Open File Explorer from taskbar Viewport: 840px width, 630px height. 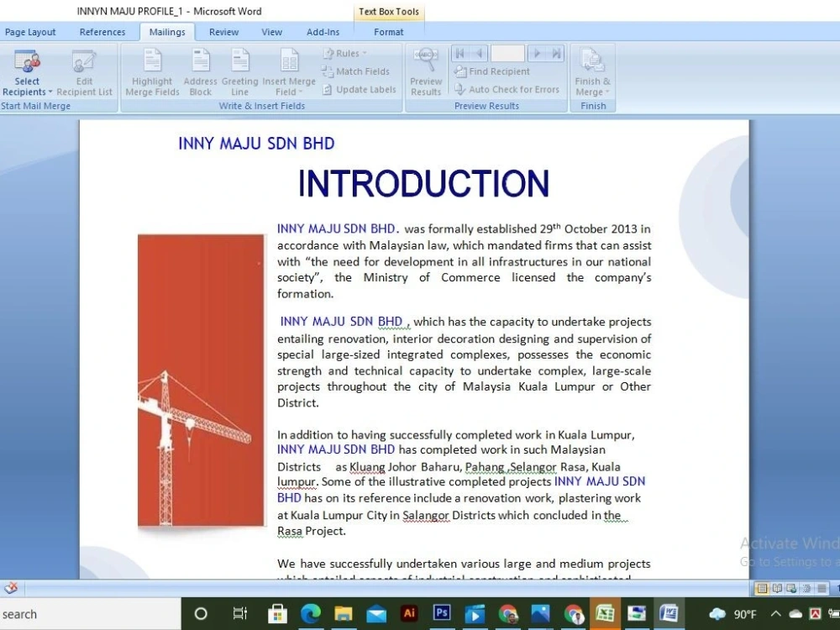344,614
